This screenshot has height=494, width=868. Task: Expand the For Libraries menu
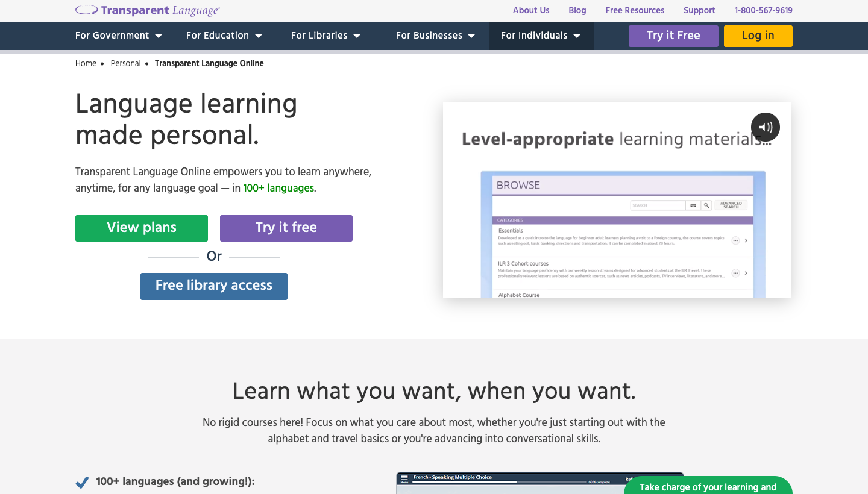point(325,36)
